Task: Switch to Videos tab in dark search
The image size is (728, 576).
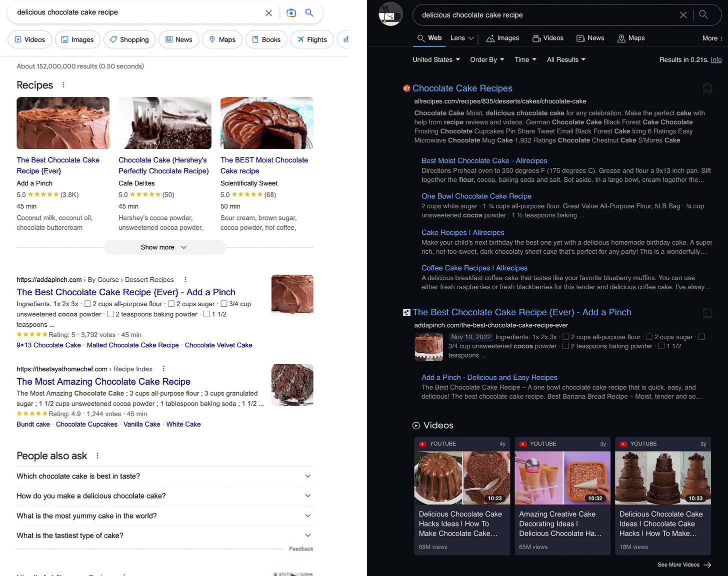Action: (548, 38)
